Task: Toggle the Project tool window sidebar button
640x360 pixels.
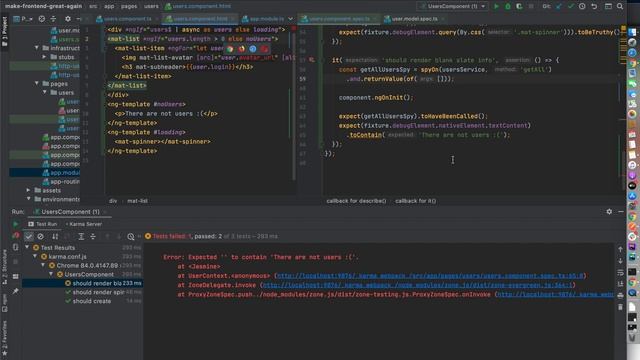Action: click(x=4, y=32)
